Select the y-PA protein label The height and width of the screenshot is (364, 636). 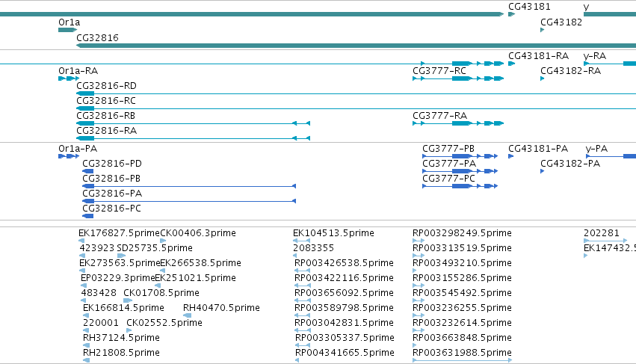tap(596, 149)
